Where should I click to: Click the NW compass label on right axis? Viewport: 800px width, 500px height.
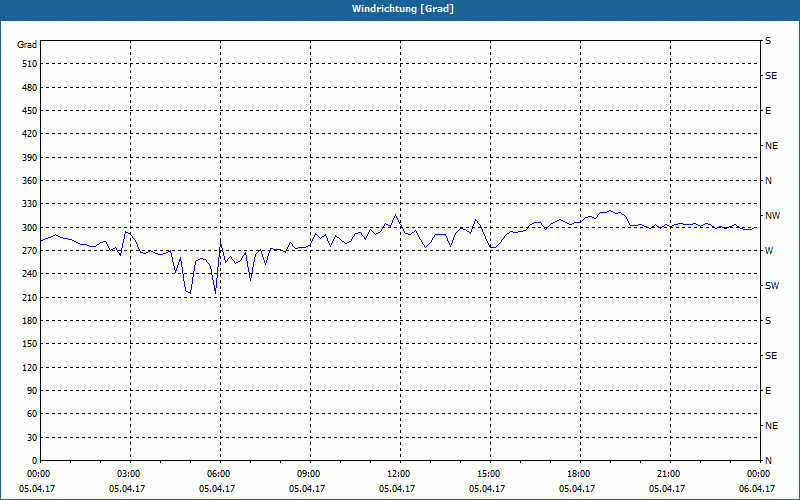[772, 216]
